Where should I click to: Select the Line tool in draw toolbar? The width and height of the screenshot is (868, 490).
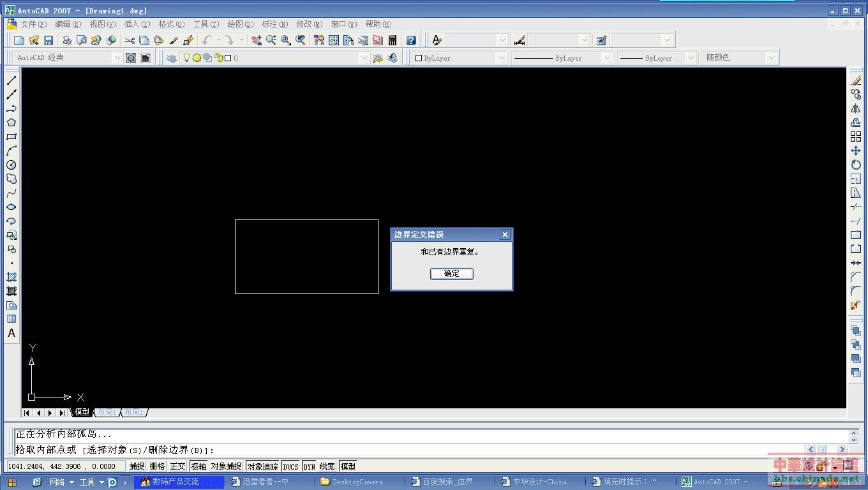[x=11, y=80]
